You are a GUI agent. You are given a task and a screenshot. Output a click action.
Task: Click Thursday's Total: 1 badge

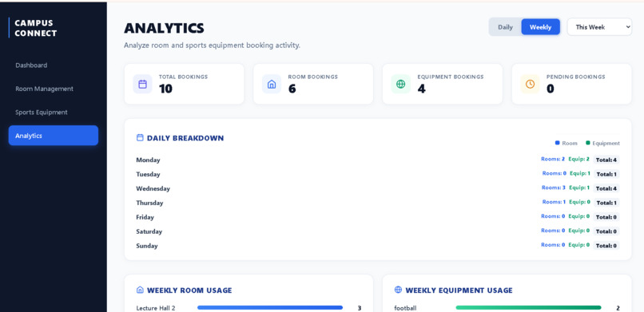click(x=606, y=203)
